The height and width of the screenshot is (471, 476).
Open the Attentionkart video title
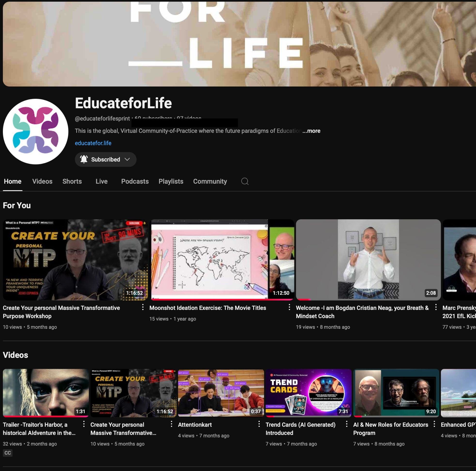[x=195, y=424]
